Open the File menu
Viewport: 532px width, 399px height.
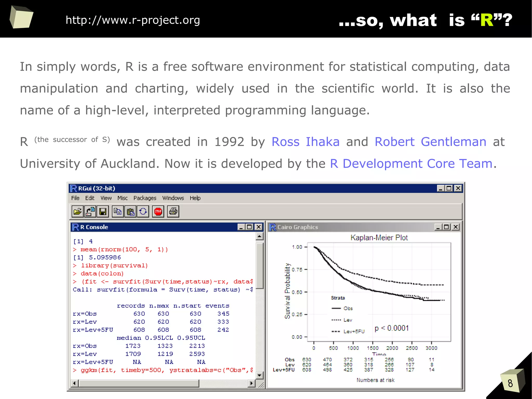75,198
